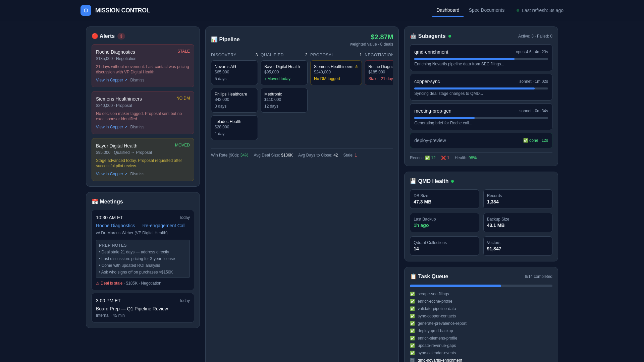The image size is (644, 362).
Task: Click the Recent failures red X icon
Action: (x=443, y=158)
